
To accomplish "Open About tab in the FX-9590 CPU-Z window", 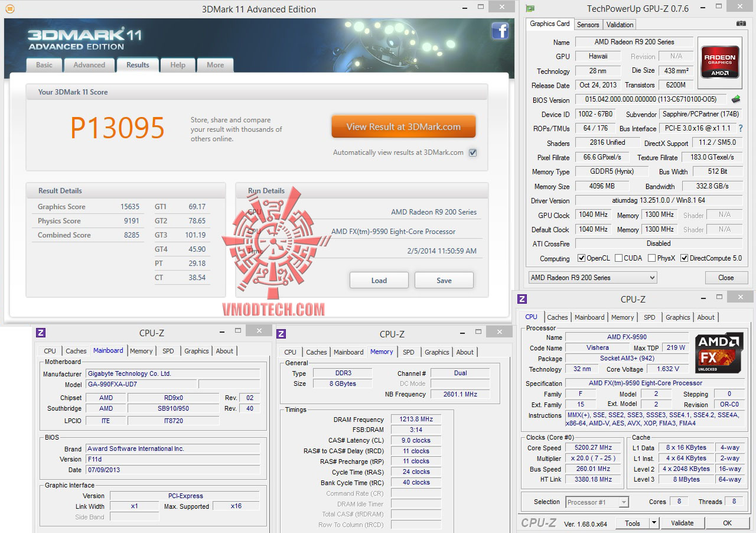I will point(706,317).
